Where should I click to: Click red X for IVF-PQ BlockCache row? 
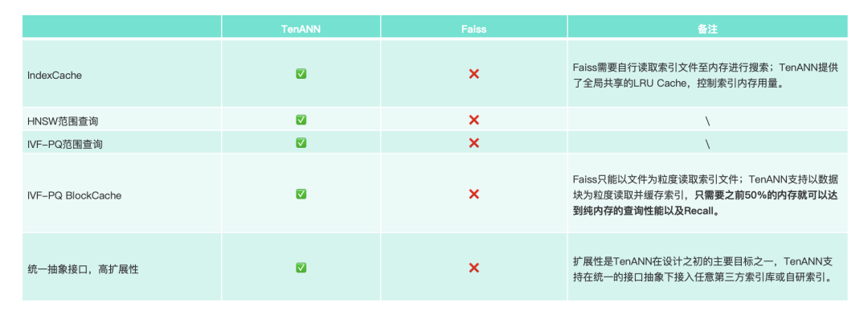click(474, 194)
